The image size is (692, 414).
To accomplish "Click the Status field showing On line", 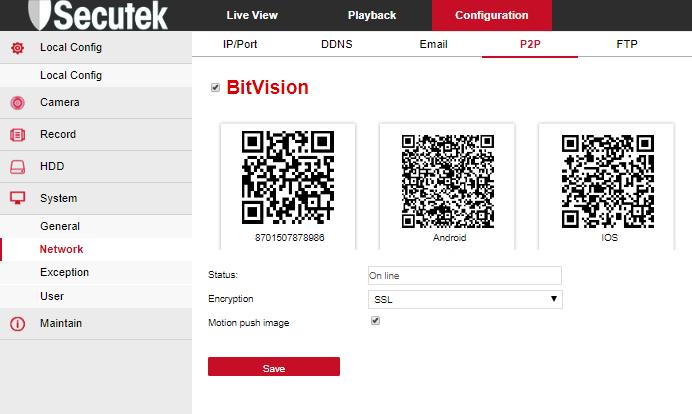I will (x=465, y=275).
